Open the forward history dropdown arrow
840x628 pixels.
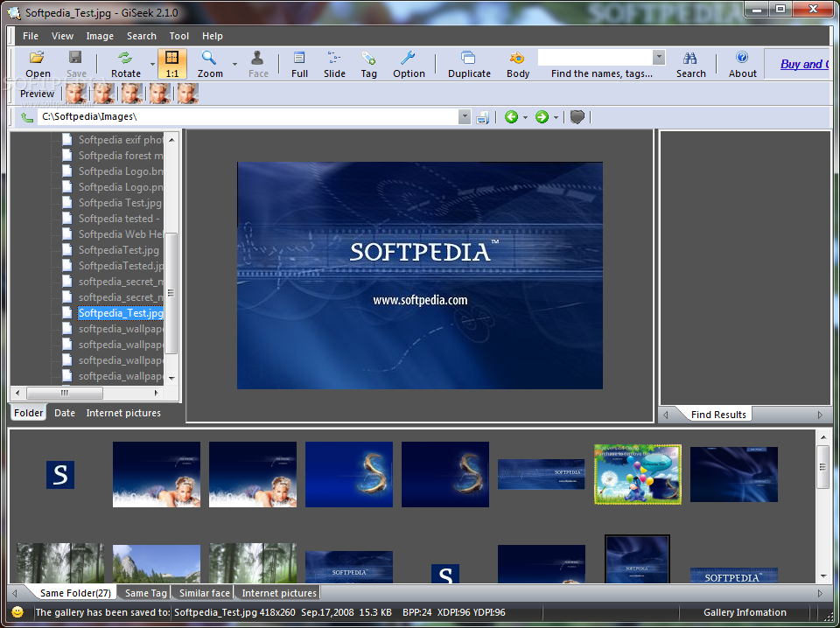(556, 117)
